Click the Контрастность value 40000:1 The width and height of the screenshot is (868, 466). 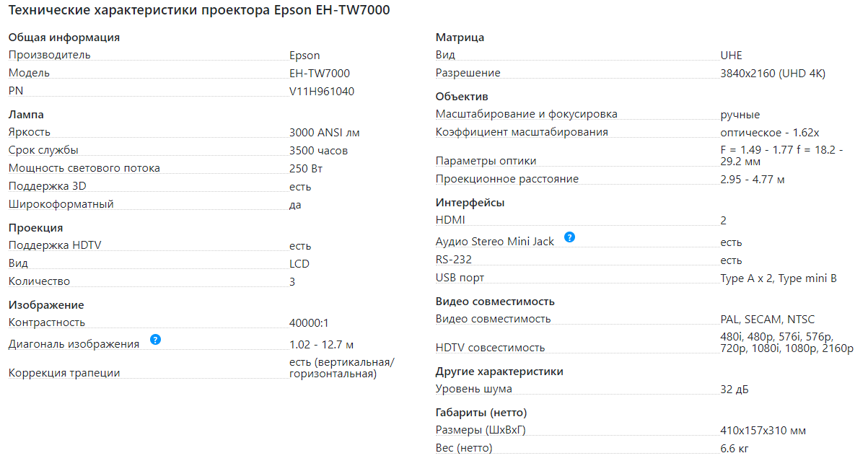[x=309, y=323]
